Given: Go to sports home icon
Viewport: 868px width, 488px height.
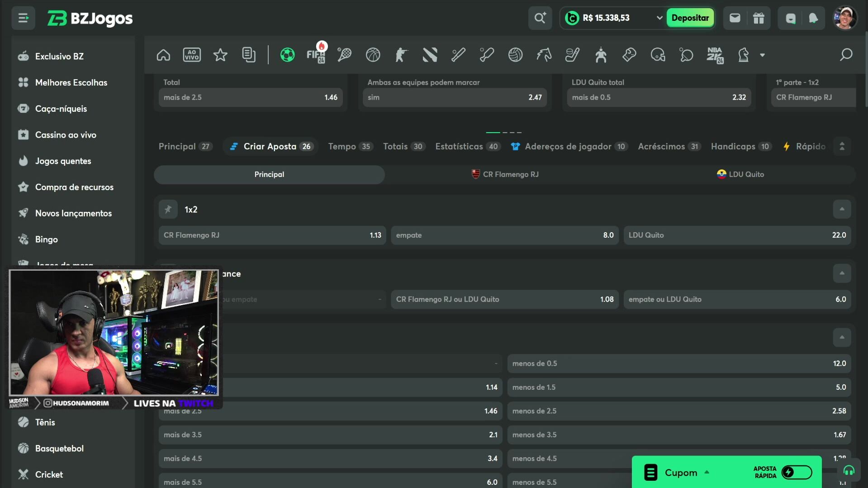Looking at the screenshot, I should [163, 55].
